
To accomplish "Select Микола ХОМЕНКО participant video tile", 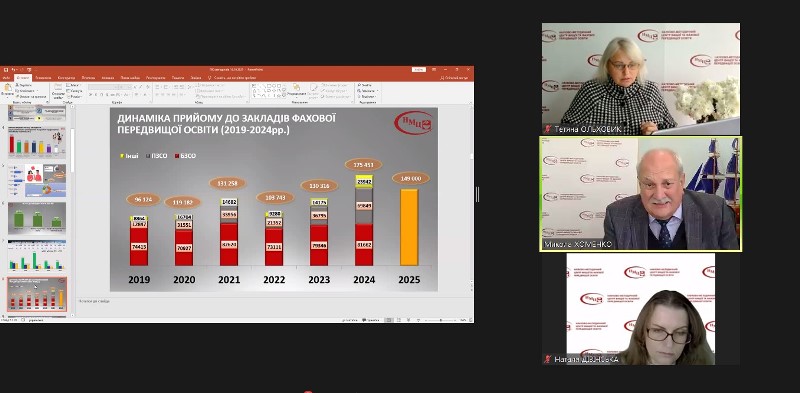I will tap(640, 193).
